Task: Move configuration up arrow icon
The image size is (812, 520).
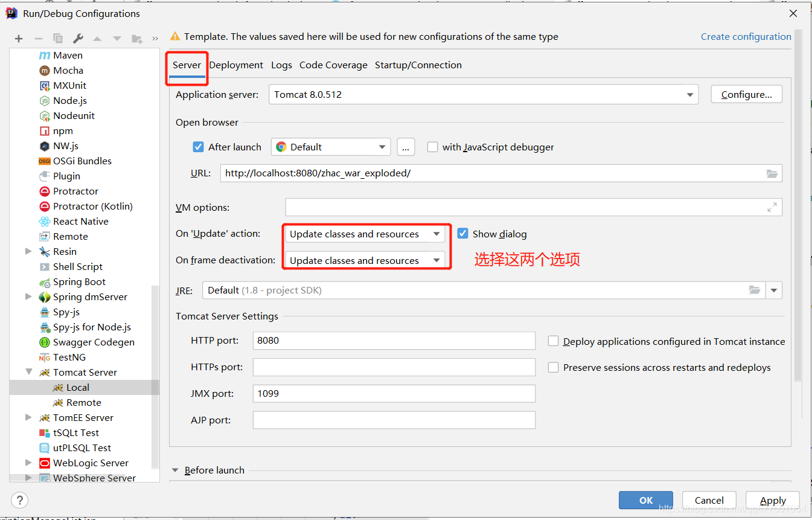Action: pyautogui.click(x=97, y=39)
